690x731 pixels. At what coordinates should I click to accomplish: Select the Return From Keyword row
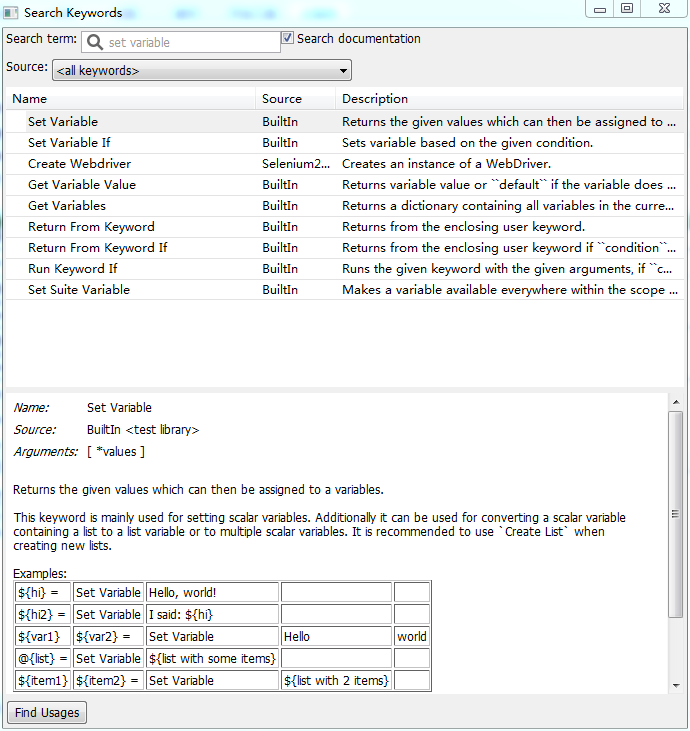click(345, 227)
